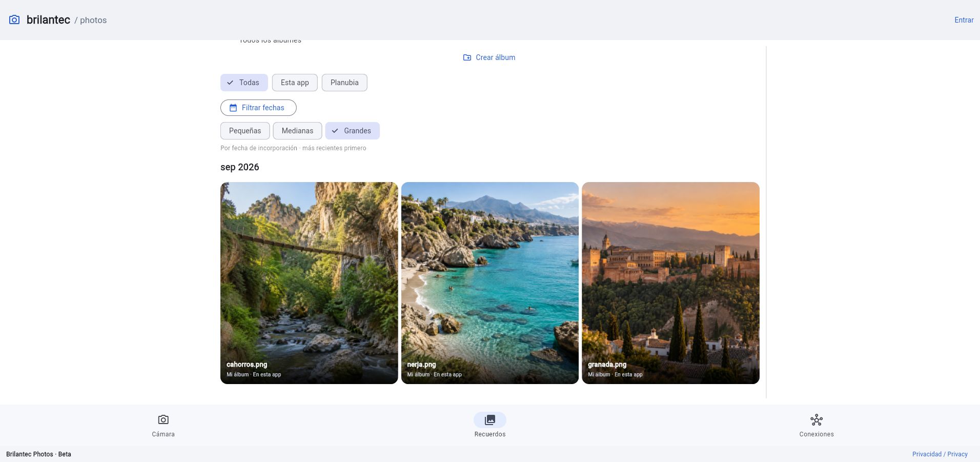Screen dimensions: 980x462
Task: Click the / photos breadcrumb text
Action: [x=91, y=20]
